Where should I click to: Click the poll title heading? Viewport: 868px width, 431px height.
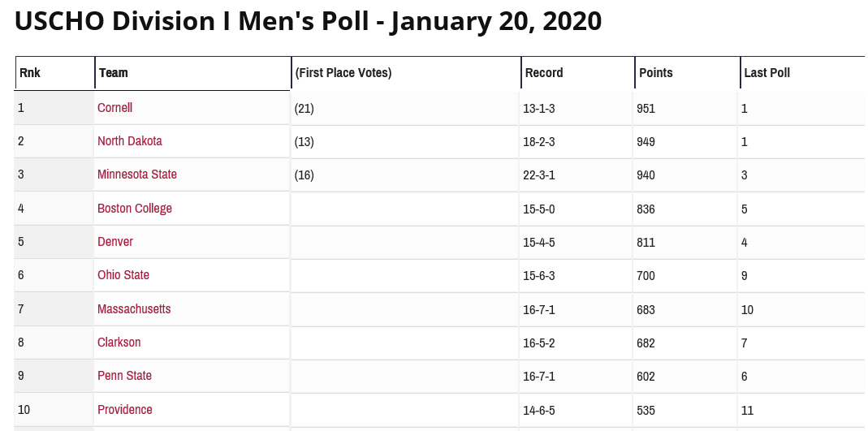tap(308, 21)
